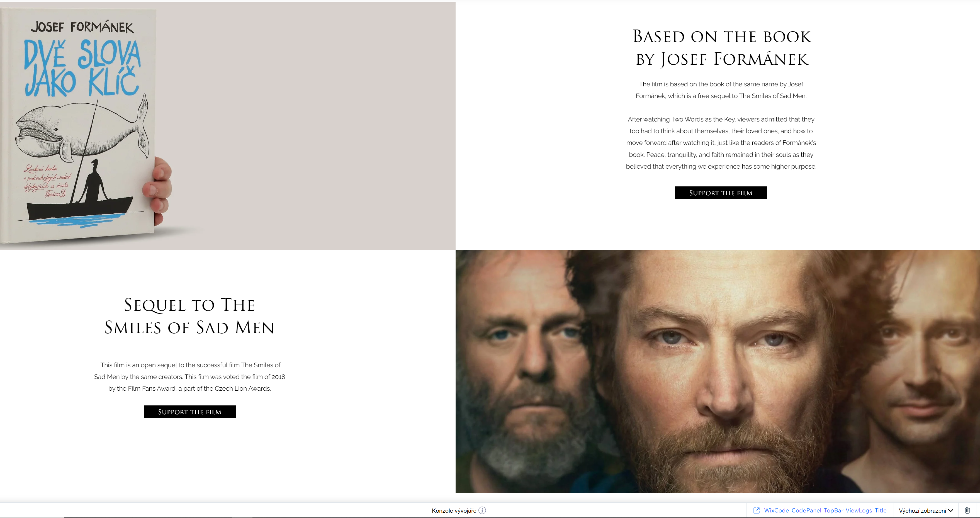Click Support the Film button under book description
Image resolution: width=980 pixels, height=518 pixels.
721,193
